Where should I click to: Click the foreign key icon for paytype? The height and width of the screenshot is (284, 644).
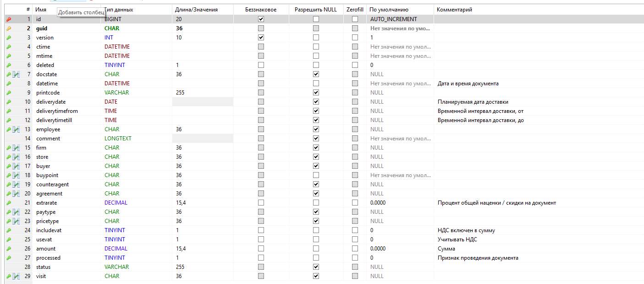(16, 212)
